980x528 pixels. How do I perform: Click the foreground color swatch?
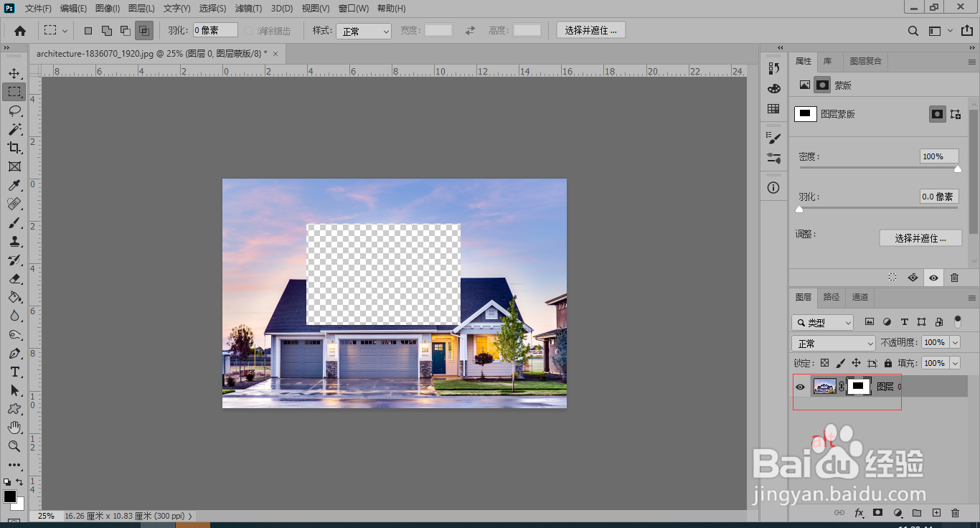click(x=9, y=496)
